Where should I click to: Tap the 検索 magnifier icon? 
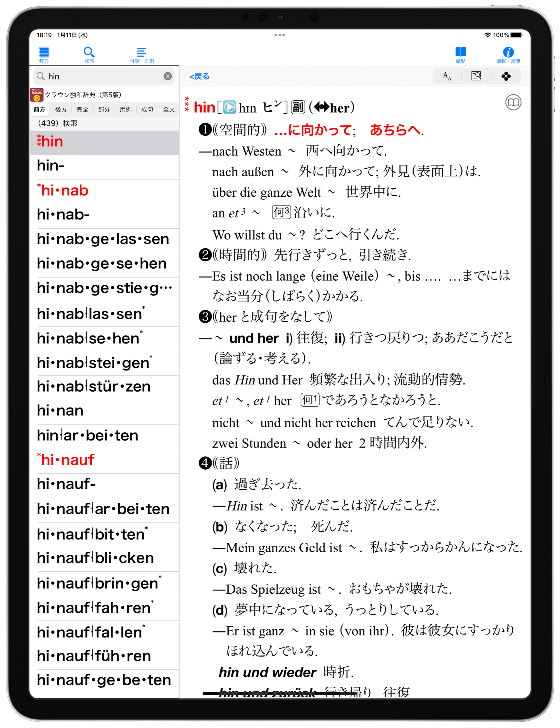(89, 54)
